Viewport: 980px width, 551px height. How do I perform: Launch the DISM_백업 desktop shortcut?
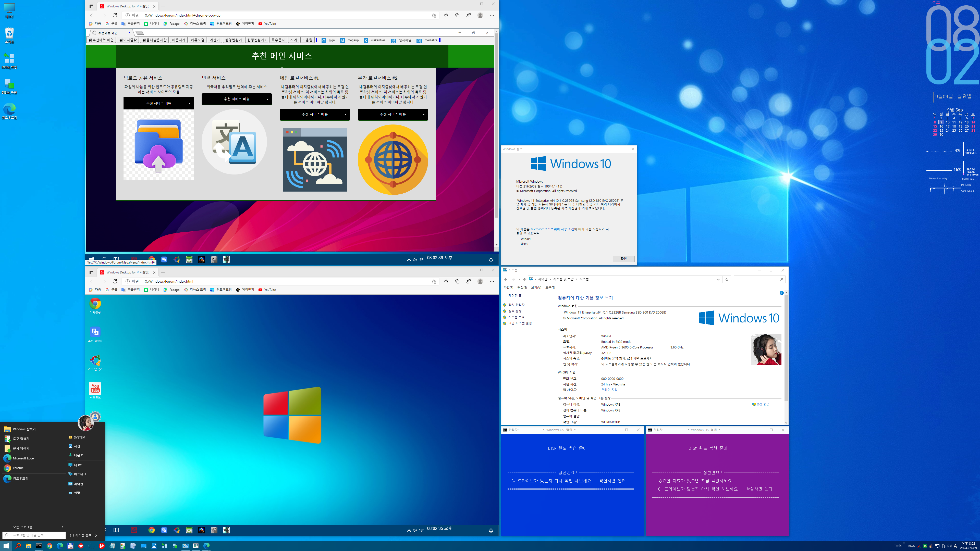pos(9,61)
